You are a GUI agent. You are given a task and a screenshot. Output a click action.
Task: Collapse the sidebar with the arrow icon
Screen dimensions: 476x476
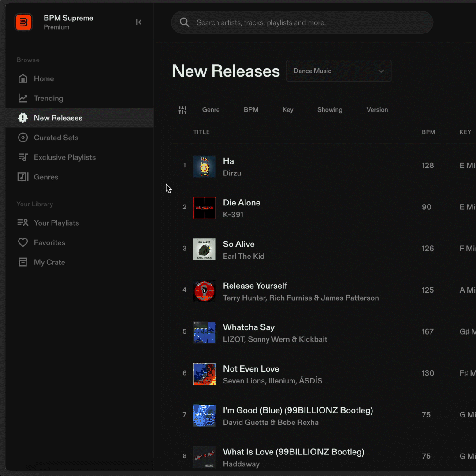point(138,22)
